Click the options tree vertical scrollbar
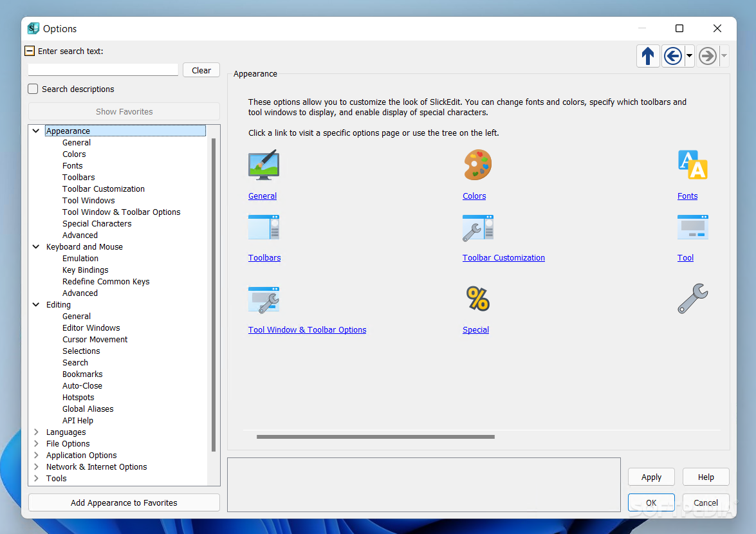The image size is (756, 534). pyautogui.click(x=213, y=295)
